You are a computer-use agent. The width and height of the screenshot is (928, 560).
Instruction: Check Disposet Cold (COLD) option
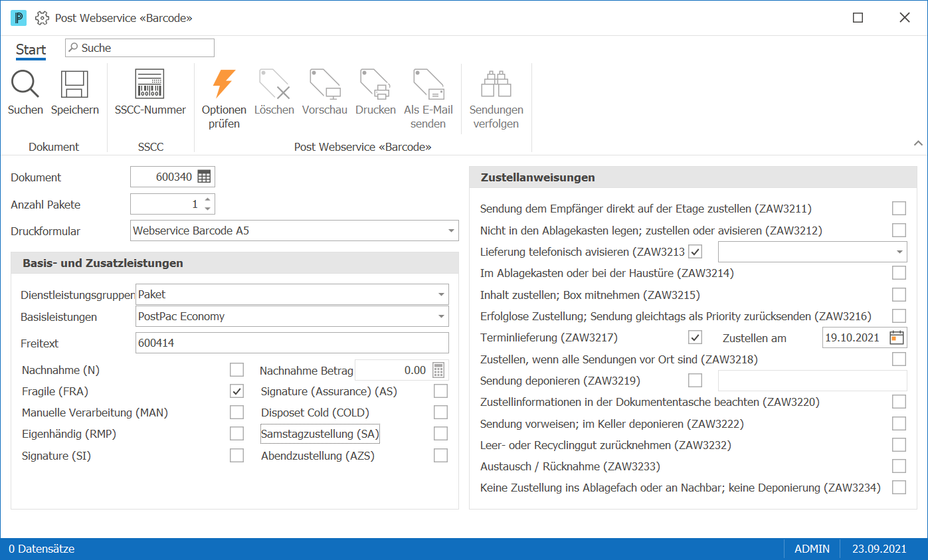point(440,413)
